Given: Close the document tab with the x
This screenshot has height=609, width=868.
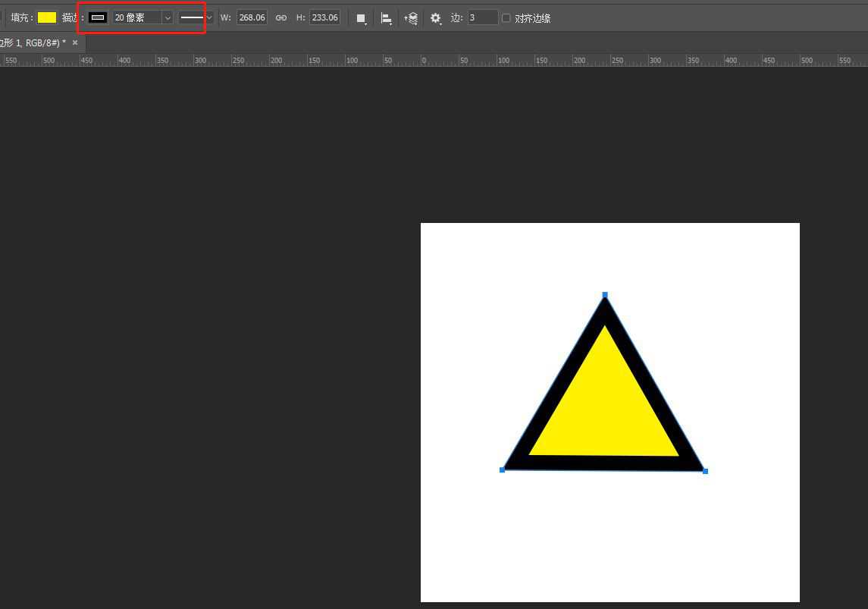Looking at the screenshot, I should coord(75,43).
